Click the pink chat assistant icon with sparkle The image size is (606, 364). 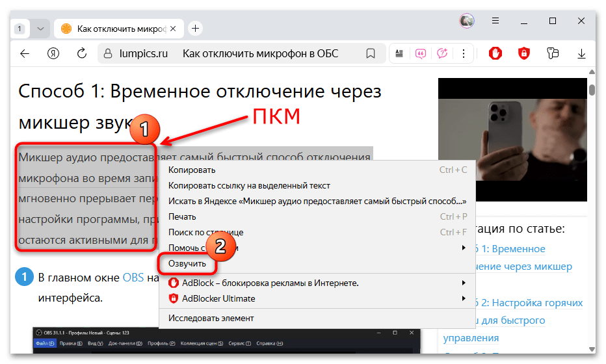pyautogui.click(x=441, y=53)
